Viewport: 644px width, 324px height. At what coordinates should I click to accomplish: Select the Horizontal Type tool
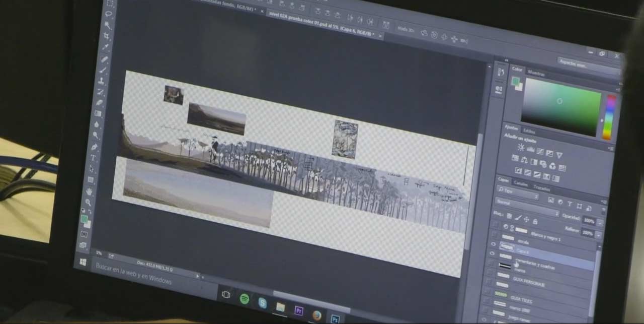(x=93, y=158)
